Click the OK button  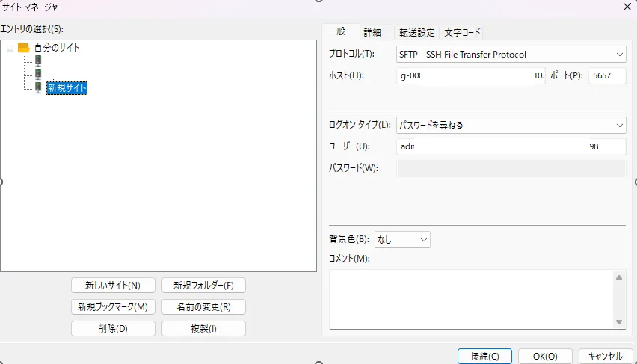tap(544, 356)
